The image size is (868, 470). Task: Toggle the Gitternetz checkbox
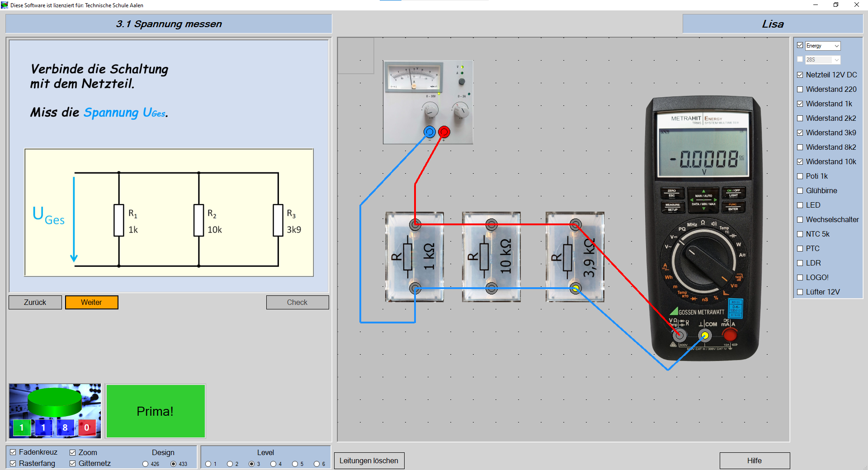point(73,463)
